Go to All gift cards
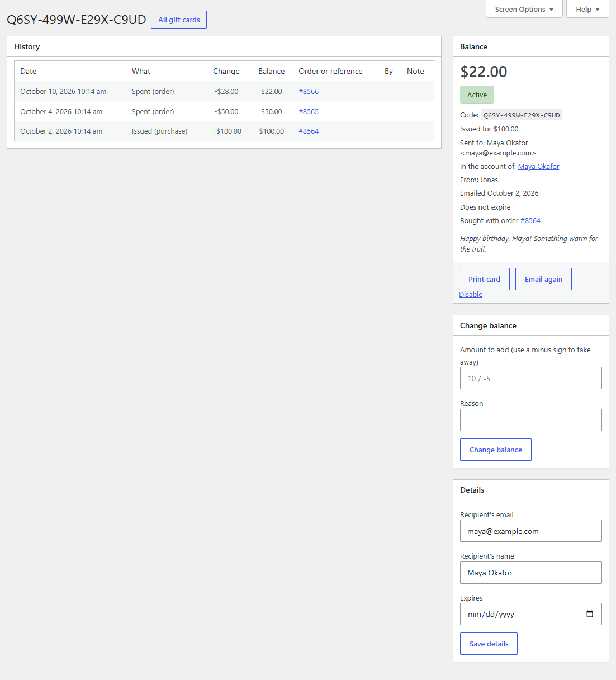The image size is (616, 680). [179, 20]
